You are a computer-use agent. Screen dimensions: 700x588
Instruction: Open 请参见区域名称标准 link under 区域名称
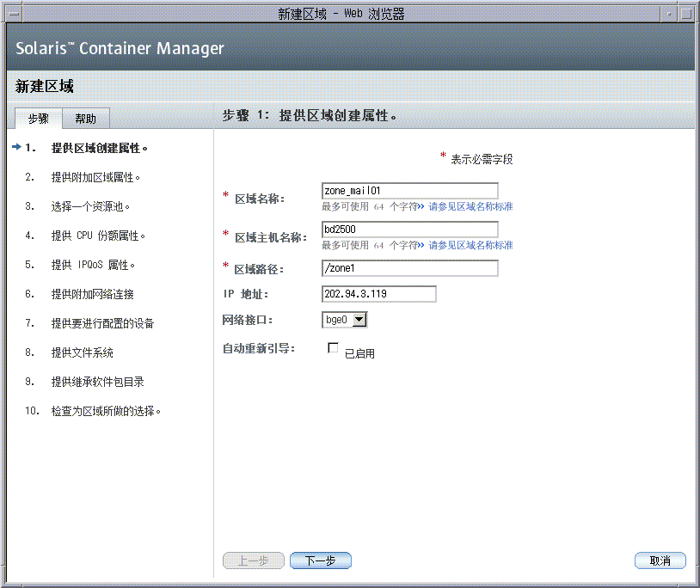click(x=470, y=206)
